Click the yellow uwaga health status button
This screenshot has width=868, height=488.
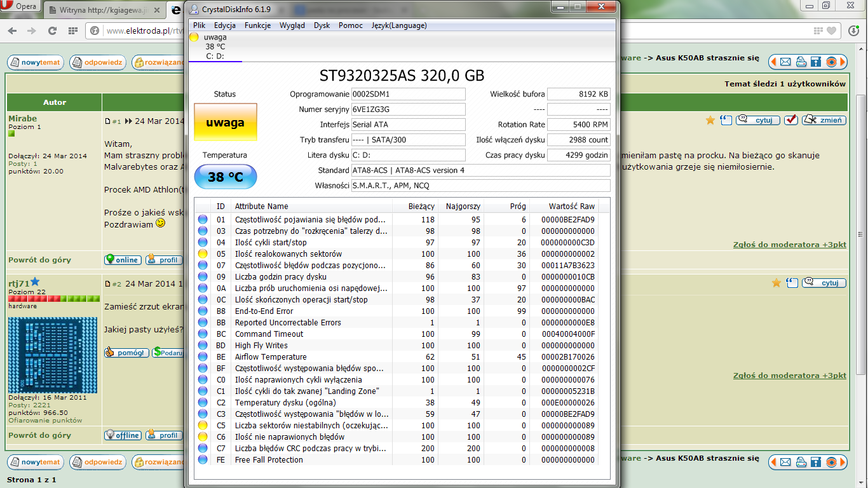[x=226, y=122]
